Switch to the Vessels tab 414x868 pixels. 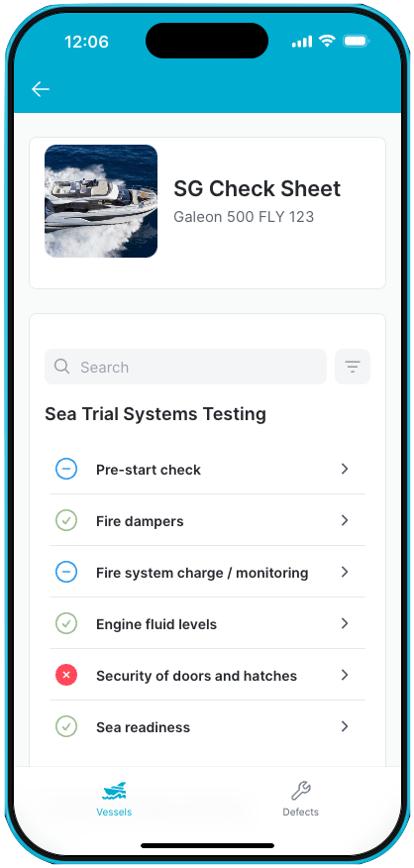point(114,799)
